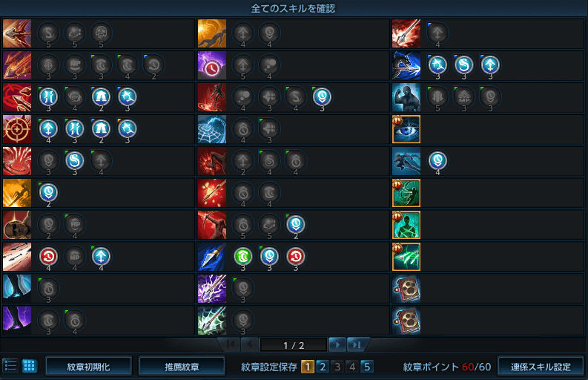Screen dimensions: 588x380
Task: Jump to the last skill page
Action: coord(357,344)
